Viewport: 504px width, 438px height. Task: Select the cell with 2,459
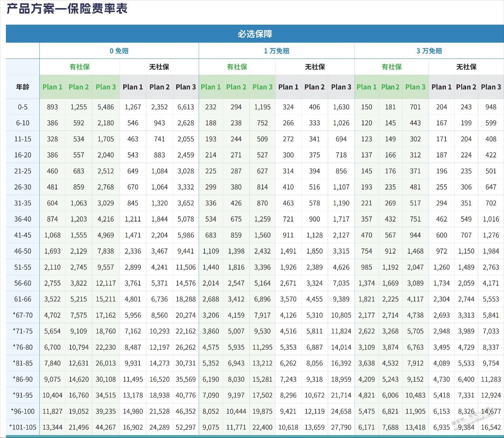pos(186,155)
